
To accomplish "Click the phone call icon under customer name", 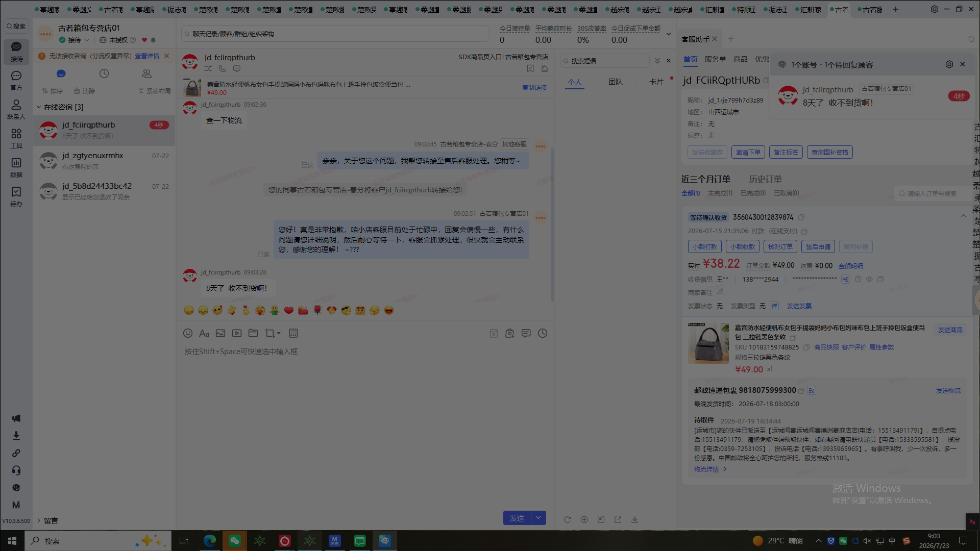I will pyautogui.click(x=223, y=68).
